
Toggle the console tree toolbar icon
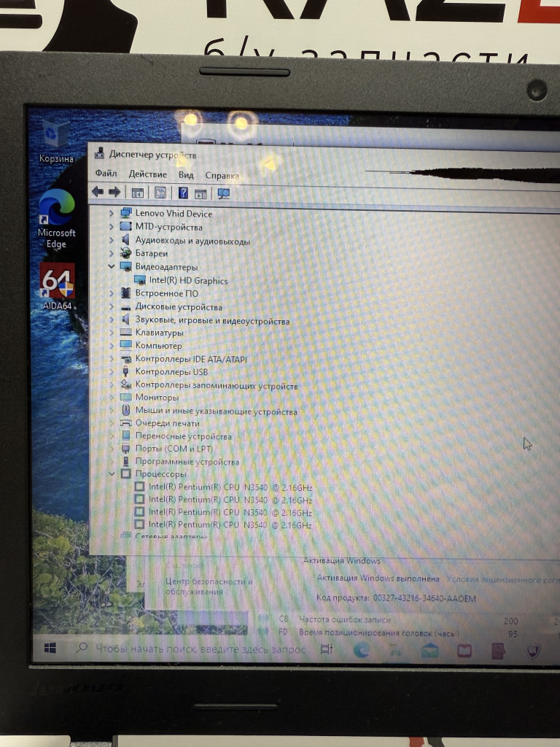click(138, 193)
